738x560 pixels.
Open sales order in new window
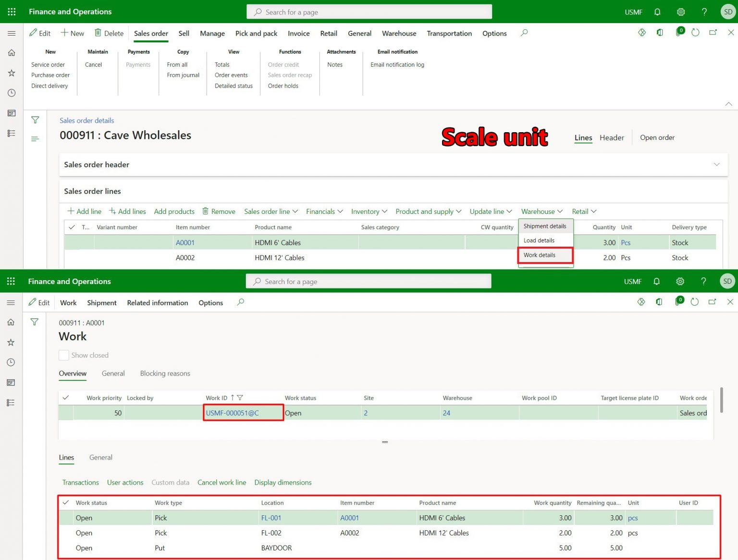[x=713, y=33]
